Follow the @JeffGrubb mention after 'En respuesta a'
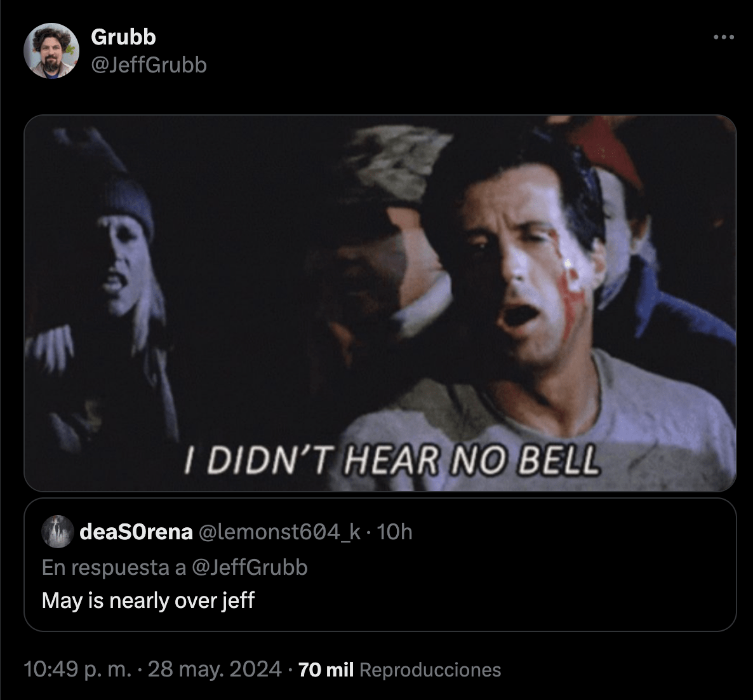 (x=250, y=567)
